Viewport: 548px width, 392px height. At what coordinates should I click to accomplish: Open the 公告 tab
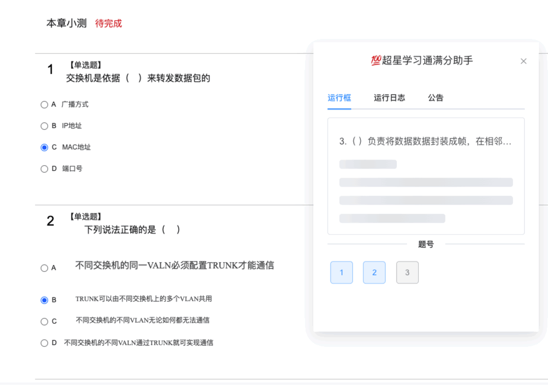[x=435, y=98]
